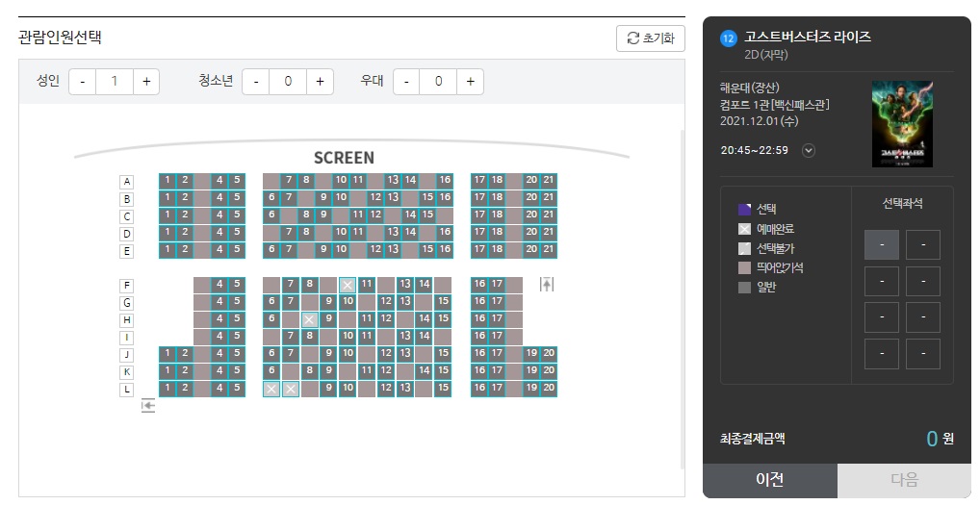Select seat 1 in row K
Image resolution: width=980 pixels, height=505 pixels.
click(168, 371)
